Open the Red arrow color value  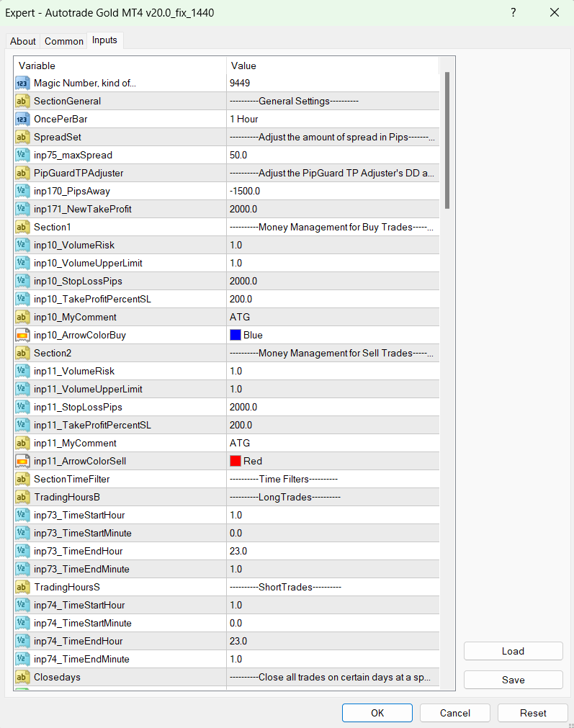coord(331,462)
